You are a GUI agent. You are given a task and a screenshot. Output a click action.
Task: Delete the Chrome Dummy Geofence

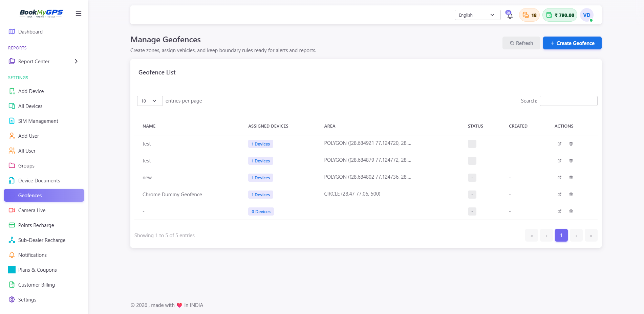point(571,195)
